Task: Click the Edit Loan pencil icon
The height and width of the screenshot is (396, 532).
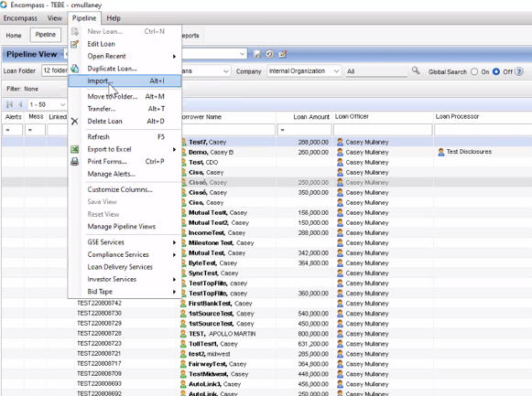Action: pyautogui.click(x=75, y=44)
